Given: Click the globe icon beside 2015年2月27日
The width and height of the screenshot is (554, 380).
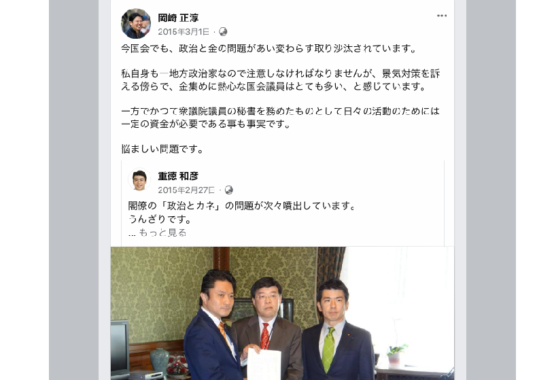Looking at the screenshot, I should [x=229, y=190].
